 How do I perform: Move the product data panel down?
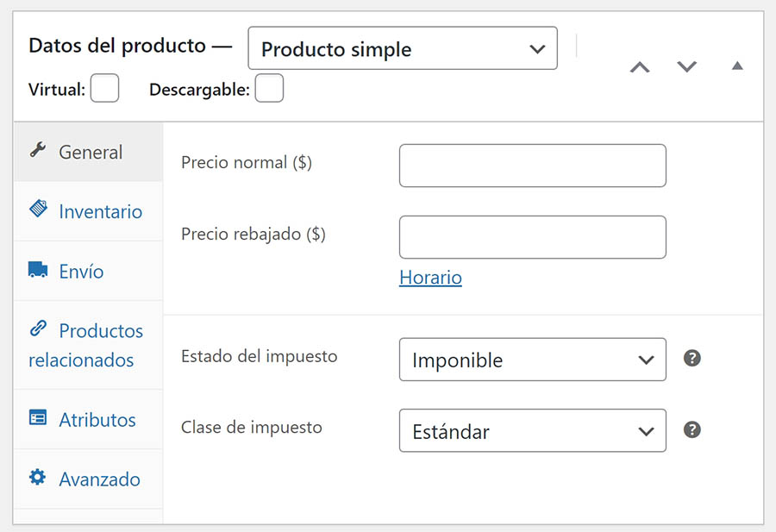(686, 67)
